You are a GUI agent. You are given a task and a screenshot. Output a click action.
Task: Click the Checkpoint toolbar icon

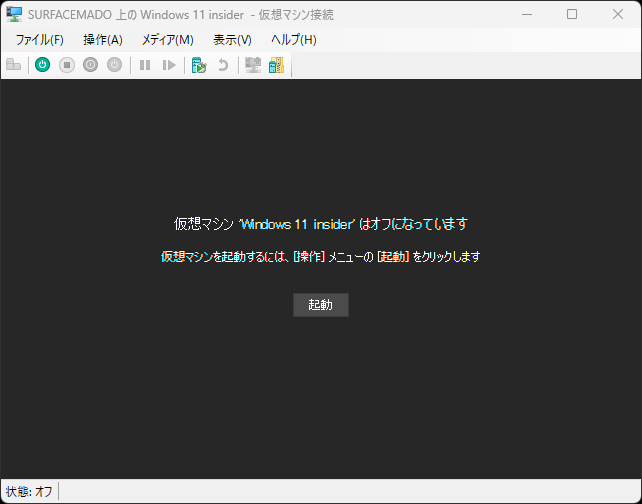pyautogui.click(x=199, y=65)
